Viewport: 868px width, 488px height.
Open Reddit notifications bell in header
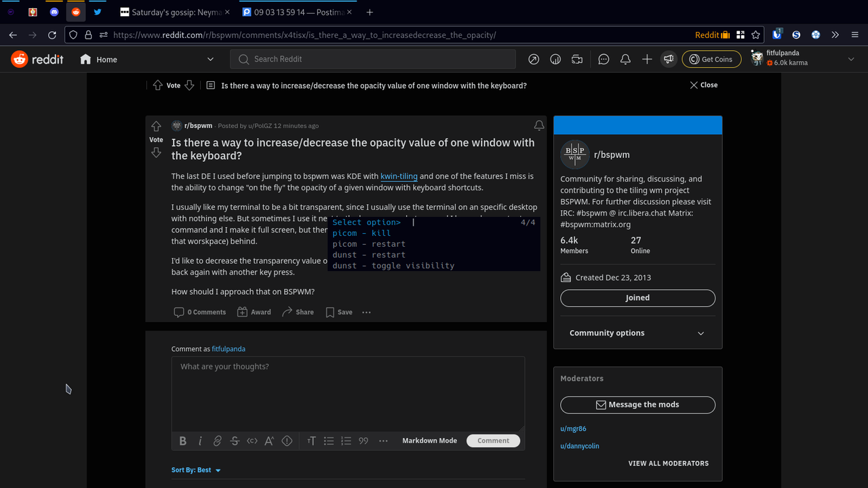coord(625,60)
